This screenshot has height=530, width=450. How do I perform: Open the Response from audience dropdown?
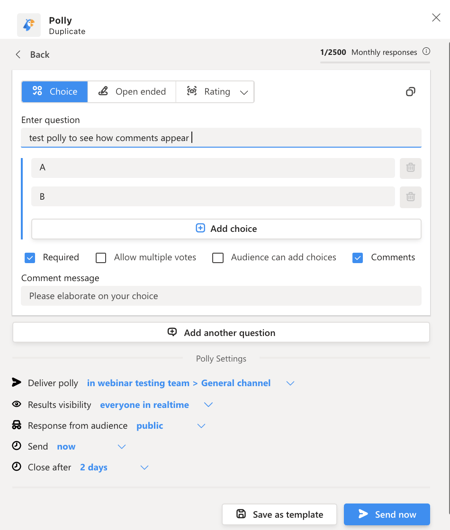click(x=201, y=426)
